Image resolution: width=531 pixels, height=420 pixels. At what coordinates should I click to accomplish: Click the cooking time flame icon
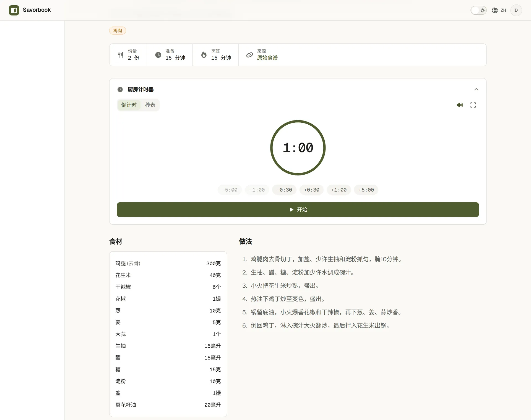tap(204, 55)
